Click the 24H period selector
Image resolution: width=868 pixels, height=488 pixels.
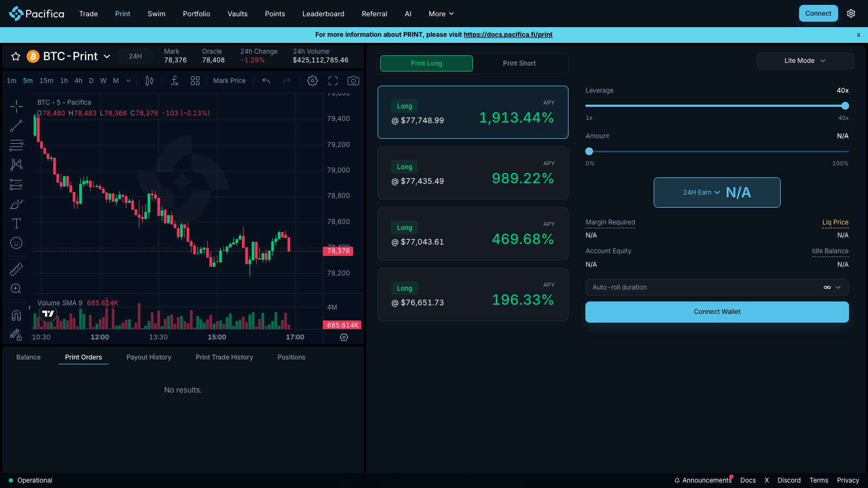[135, 56]
